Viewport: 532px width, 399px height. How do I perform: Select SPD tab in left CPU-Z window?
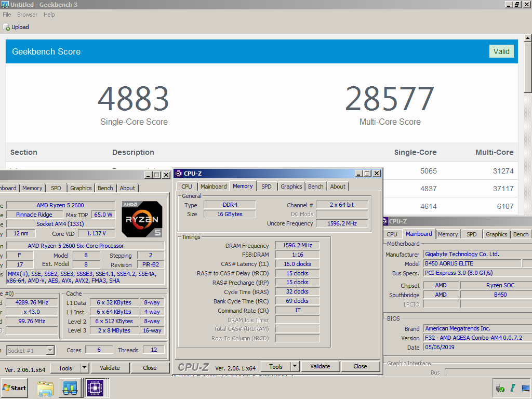(x=56, y=188)
